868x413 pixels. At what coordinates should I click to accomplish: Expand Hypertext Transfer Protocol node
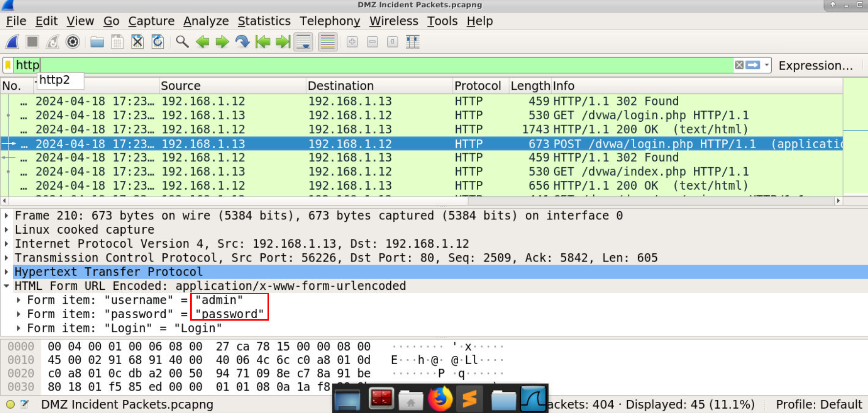[6, 272]
